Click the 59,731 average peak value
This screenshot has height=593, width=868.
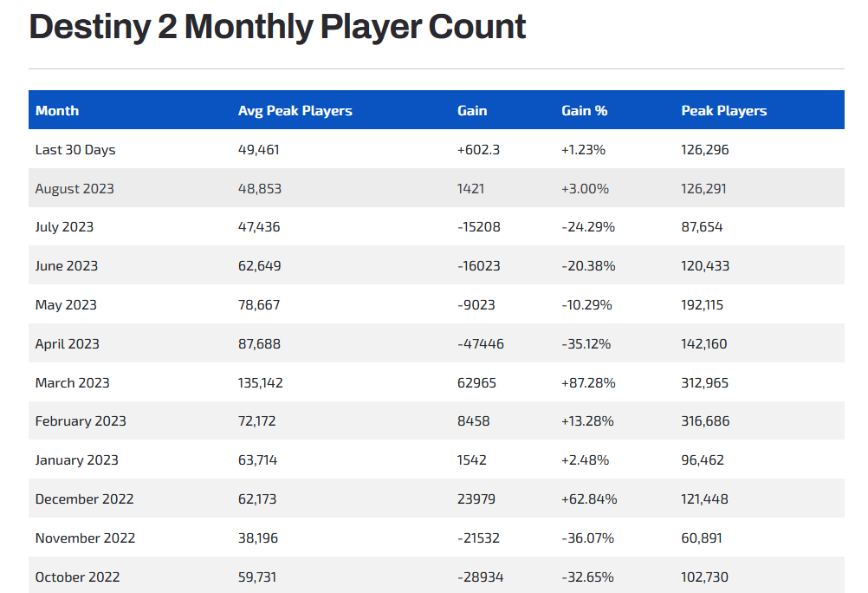[257, 577]
